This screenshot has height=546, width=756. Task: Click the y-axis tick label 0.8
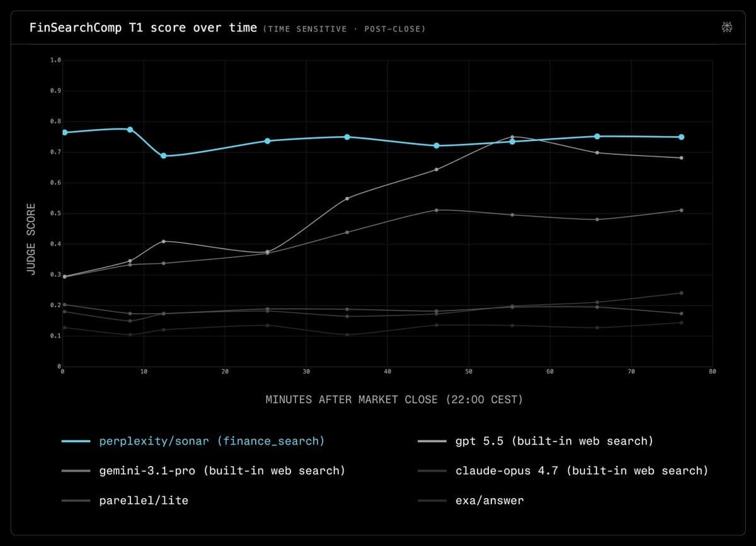coord(55,122)
